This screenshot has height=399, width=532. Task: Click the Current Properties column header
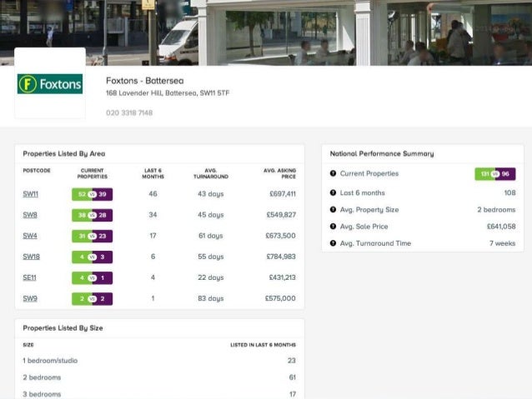[x=93, y=173]
